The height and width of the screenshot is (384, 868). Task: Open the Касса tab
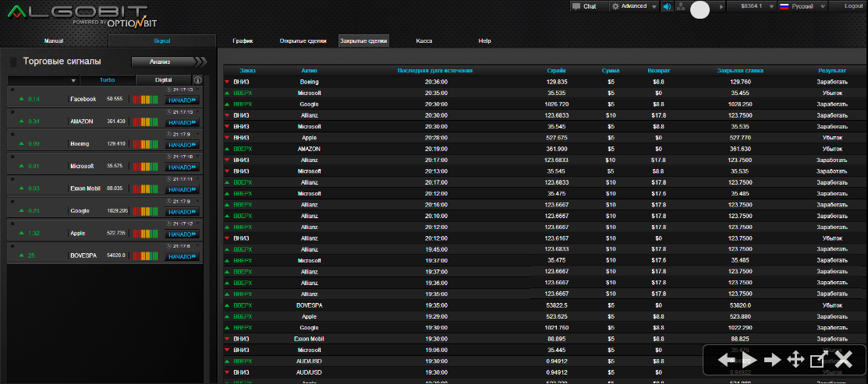(424, 41)
